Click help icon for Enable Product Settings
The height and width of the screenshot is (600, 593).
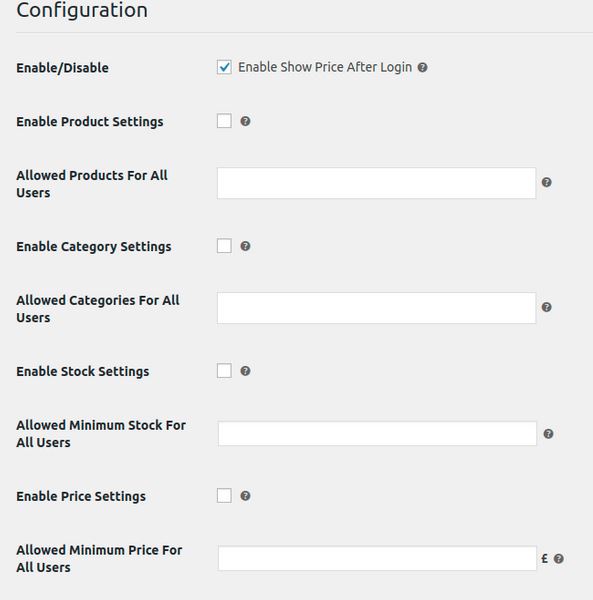tap(245, 121)
